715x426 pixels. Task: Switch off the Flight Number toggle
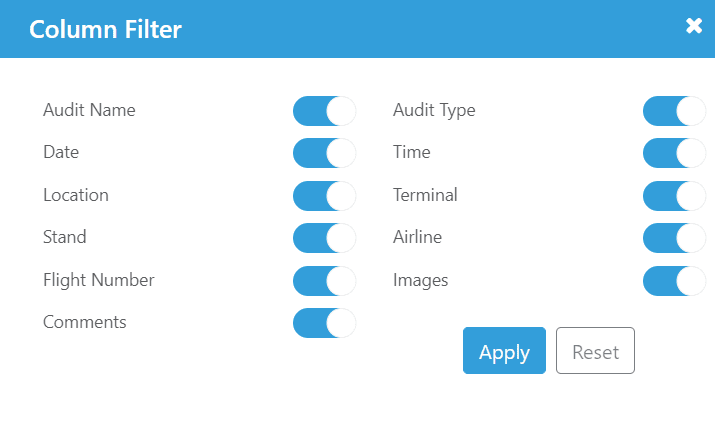click(x=324, y=281)
